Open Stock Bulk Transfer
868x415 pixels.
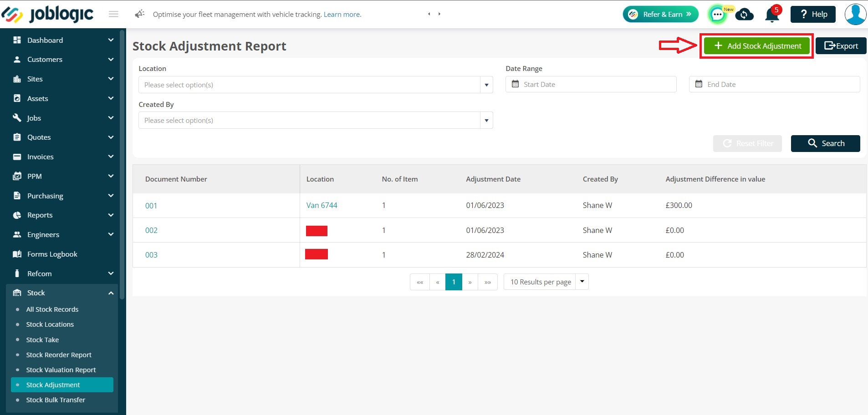pyautogui.click(x=56, y=400)
